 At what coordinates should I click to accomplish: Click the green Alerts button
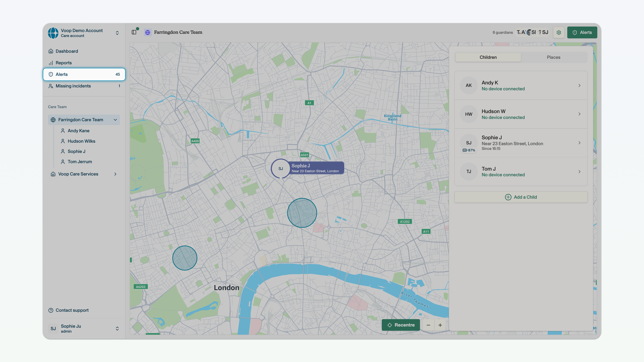coord(582,33)
